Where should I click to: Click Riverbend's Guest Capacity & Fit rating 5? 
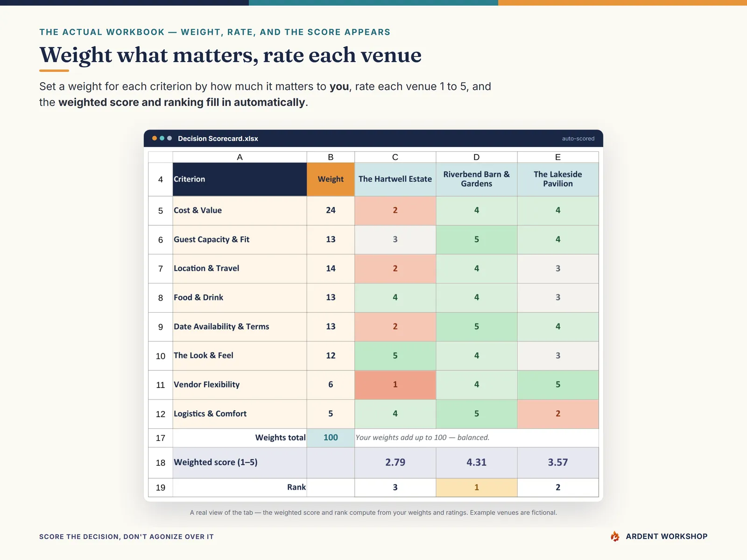476,239
